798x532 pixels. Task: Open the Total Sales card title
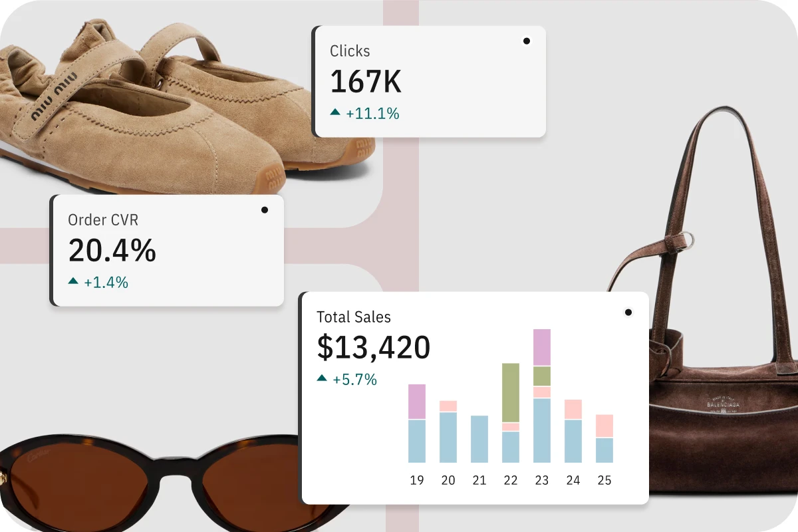coord(354,317)
